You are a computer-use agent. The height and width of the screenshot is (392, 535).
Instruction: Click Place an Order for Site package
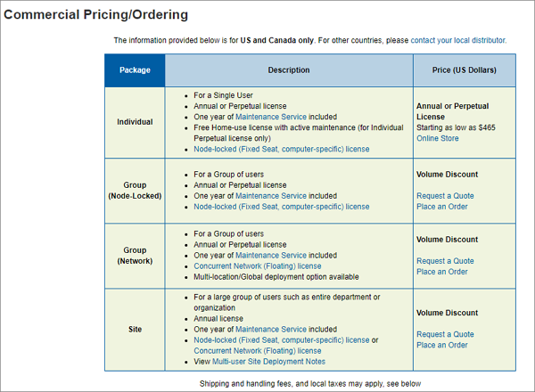pos(442,345)
